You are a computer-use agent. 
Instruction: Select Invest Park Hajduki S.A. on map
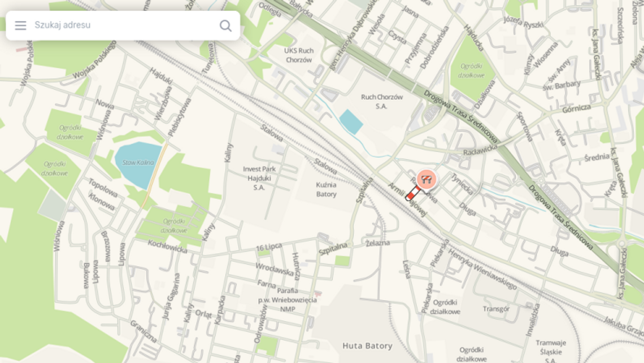(259, 178)
